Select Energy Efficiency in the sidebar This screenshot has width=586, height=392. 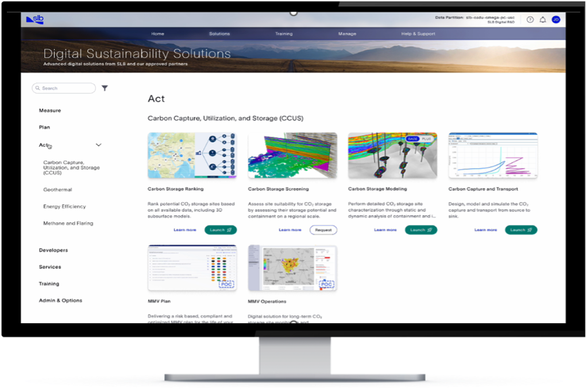tap(65, 207)
